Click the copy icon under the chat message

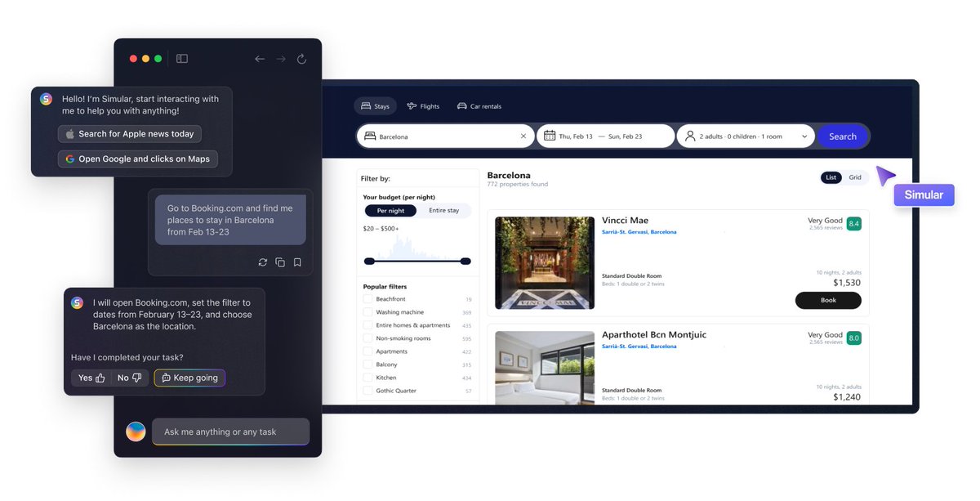(280, 262)
